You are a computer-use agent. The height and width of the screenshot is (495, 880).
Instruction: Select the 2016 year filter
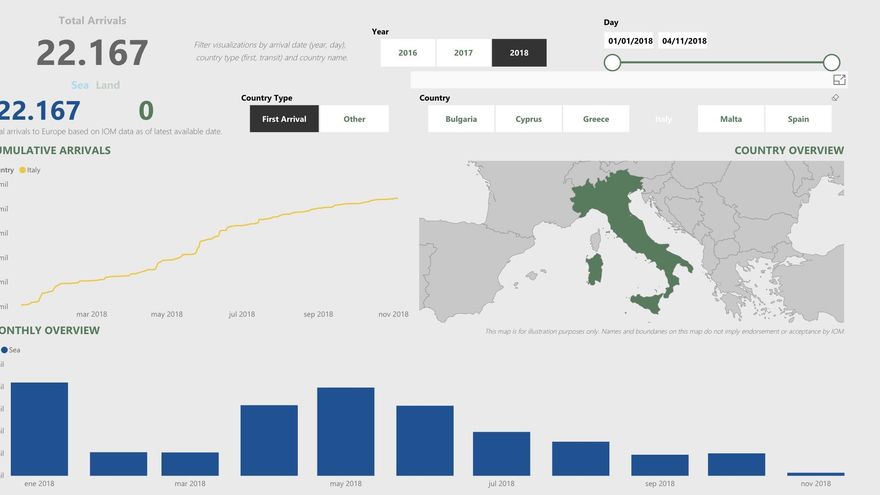pyautogui.click(x=408, y=53)
